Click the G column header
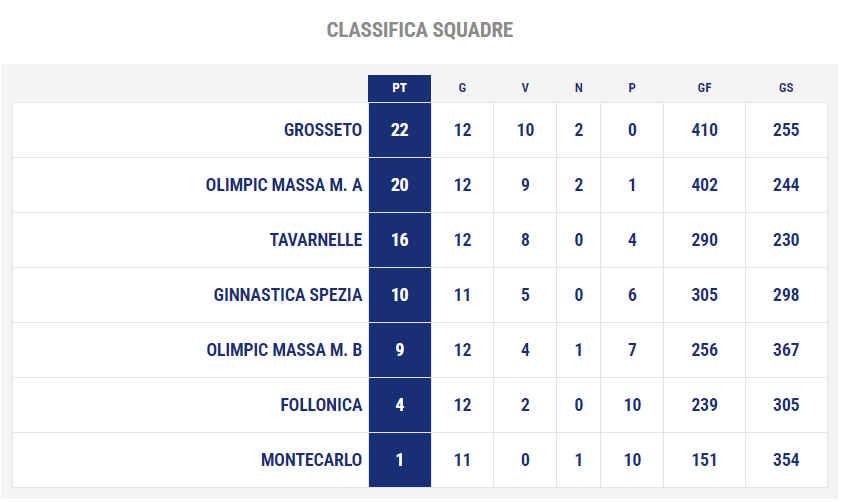The width and height of the screenshot is (841, 502). (462, 88)
